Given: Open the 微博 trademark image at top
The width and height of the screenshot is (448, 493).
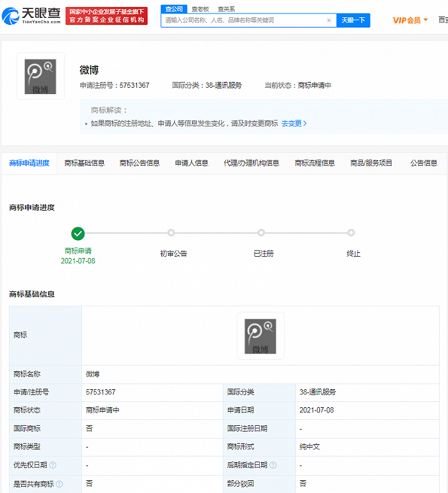Looking at the screenshot, I should 40,76.
